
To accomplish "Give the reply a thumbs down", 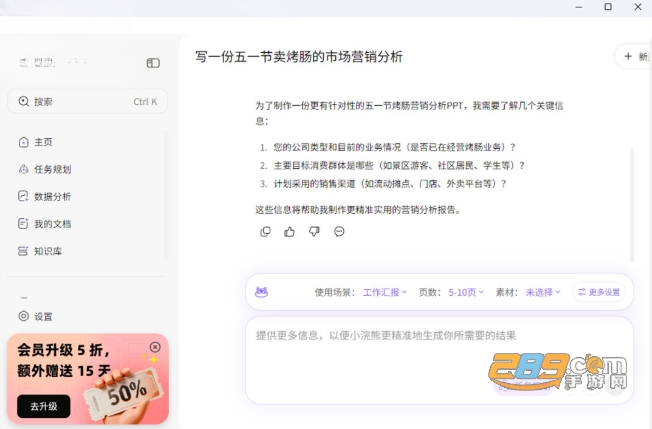I will [314, 232].
